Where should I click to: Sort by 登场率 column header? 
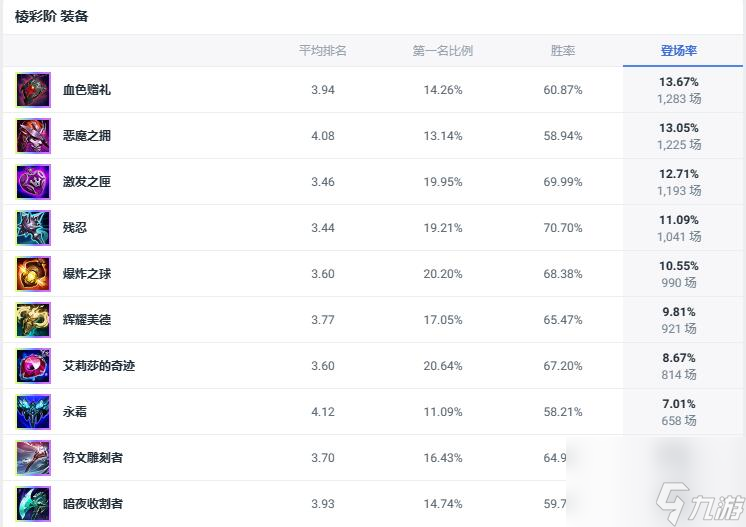tap(679, 50)
